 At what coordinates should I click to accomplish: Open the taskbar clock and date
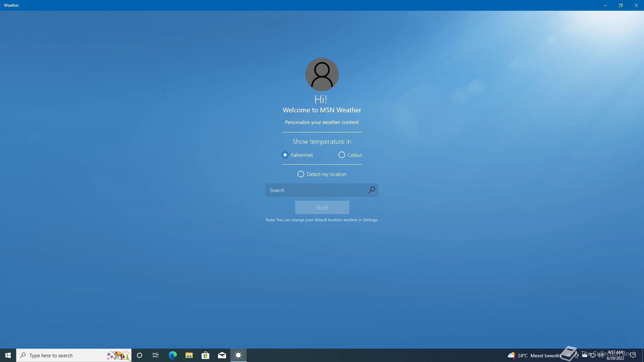pyautogui.click(x=615, y=355)
